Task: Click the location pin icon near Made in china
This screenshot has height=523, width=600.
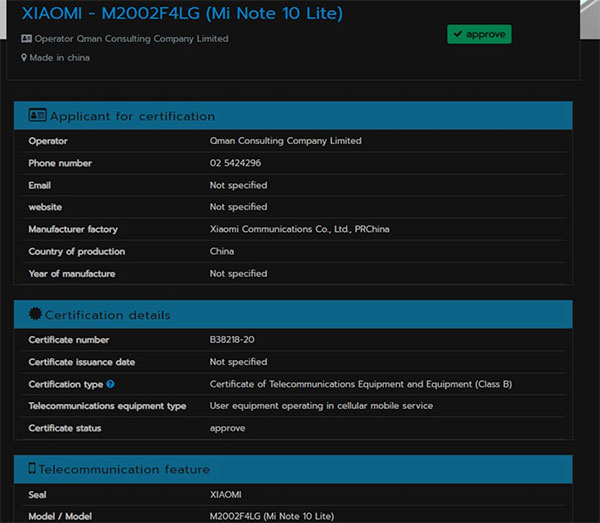Action: 24,58
